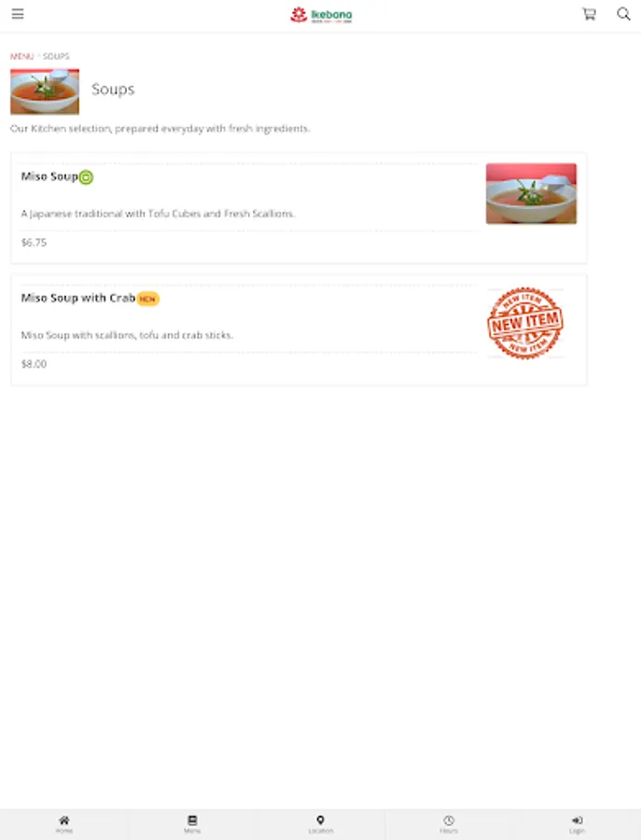Click the MENU breadcrumb link

tap(22, 56)
